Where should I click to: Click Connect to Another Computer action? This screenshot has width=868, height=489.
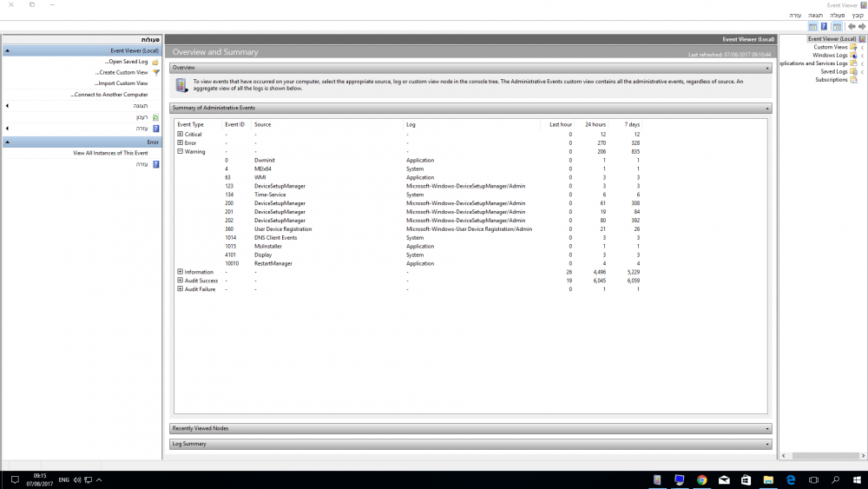(x=109, y=95)
